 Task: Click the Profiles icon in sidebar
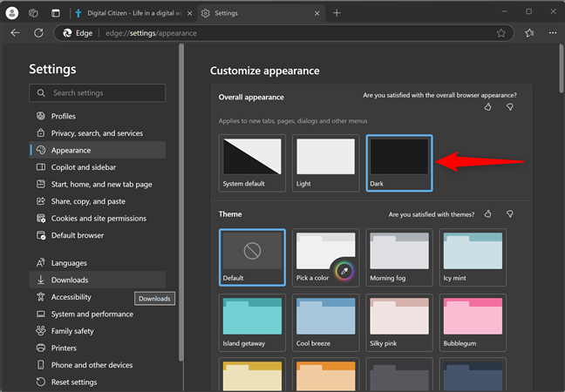(41, 116)
